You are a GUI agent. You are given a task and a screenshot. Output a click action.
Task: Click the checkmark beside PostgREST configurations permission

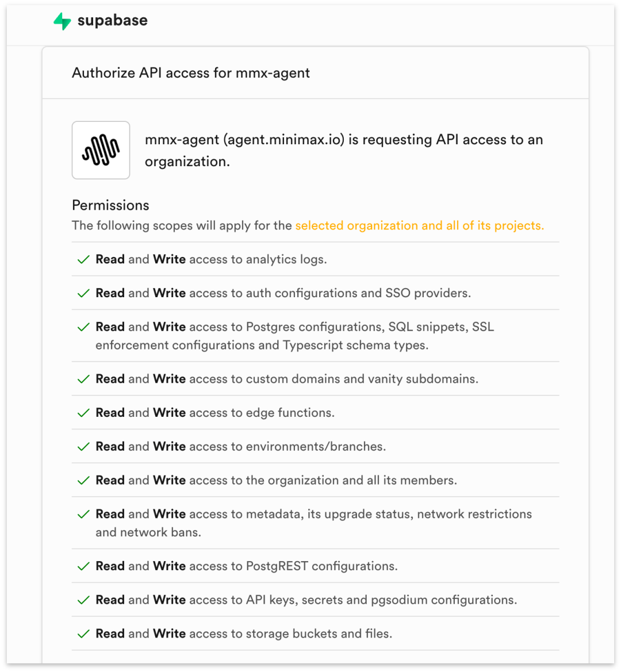pyautogui.click(x=83, y=567)
